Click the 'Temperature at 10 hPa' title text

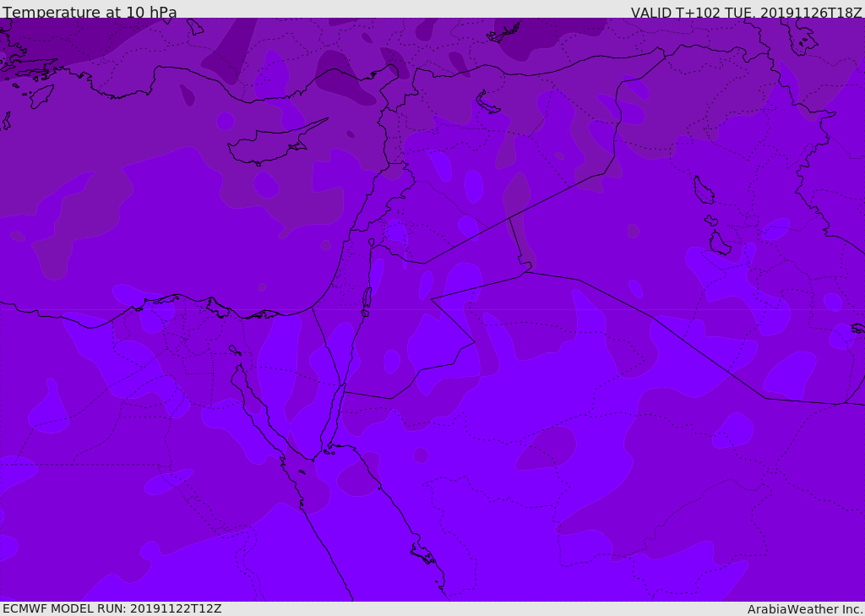coord(90,12)
